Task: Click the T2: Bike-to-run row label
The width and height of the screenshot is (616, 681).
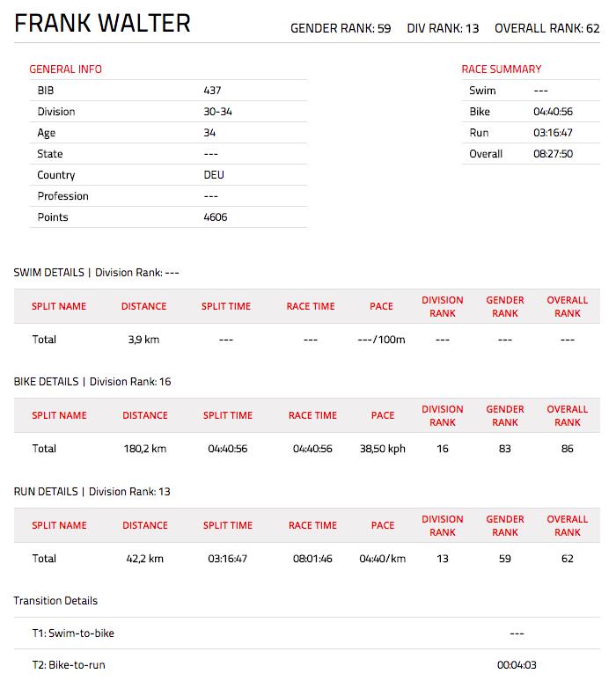Action: coord(69,665)
